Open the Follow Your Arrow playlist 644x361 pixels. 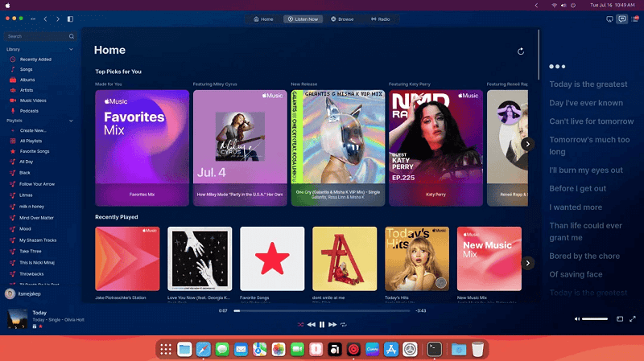(37, 184)
